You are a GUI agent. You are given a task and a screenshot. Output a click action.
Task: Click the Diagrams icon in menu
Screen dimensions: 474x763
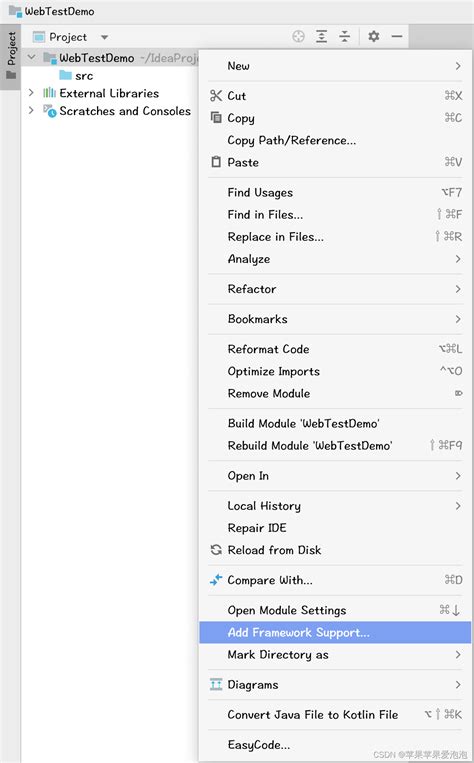tap(216, 684)
